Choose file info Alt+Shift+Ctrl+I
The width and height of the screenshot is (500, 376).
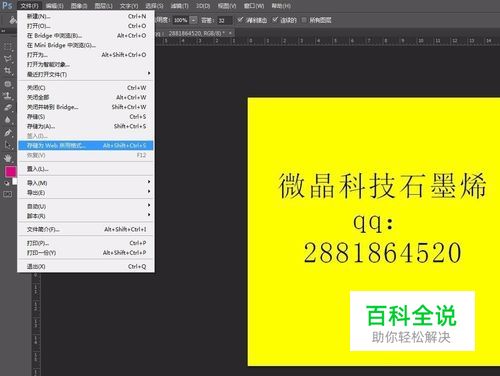pyautogui.click(x=86, y=229)
